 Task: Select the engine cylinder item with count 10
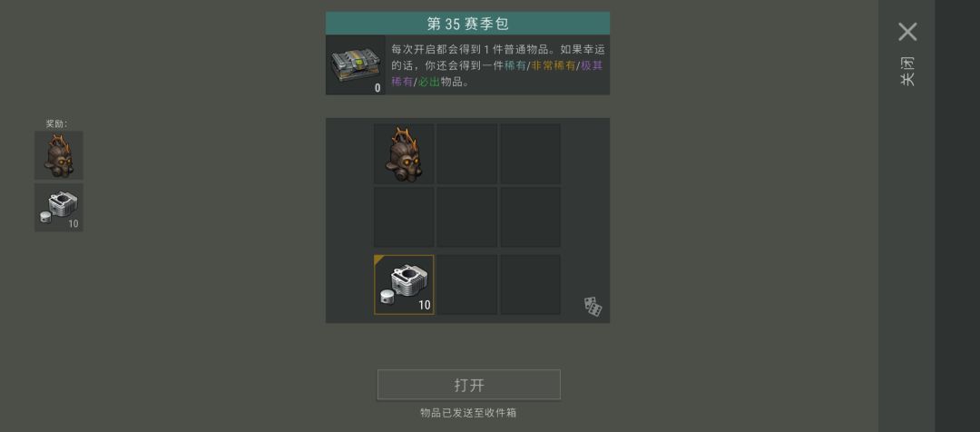pos(404,284)
